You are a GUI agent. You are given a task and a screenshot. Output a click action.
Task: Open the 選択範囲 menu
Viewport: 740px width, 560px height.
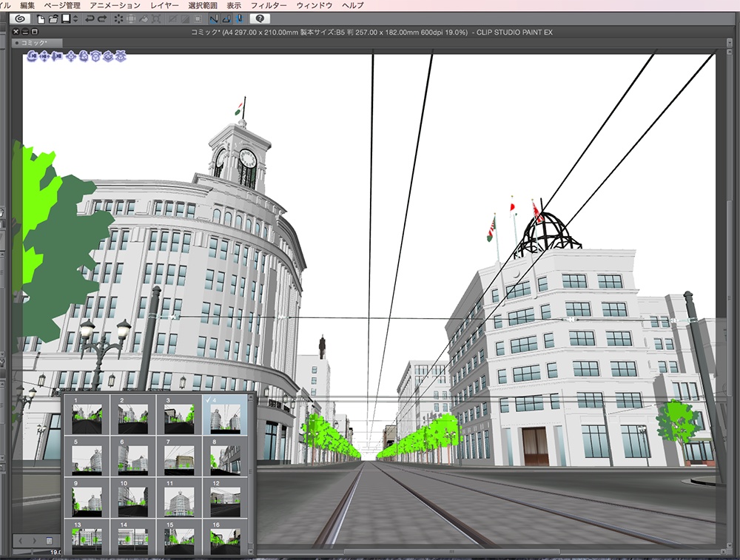coord(203,5)
